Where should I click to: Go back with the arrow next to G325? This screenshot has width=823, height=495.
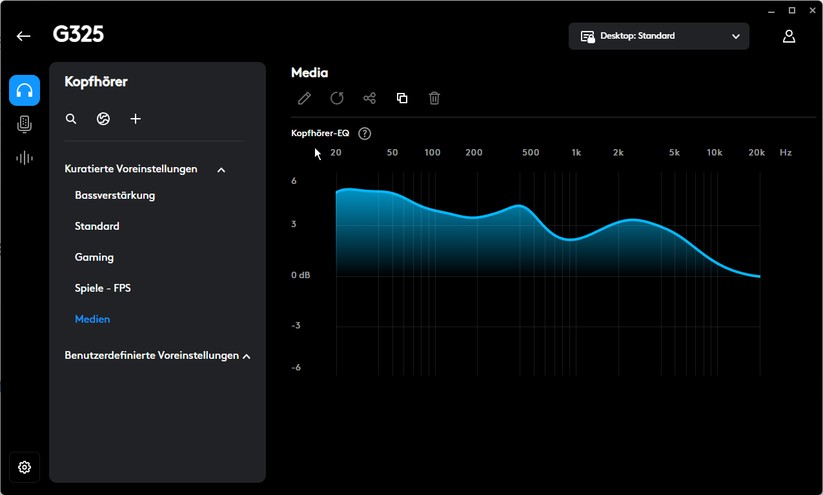(23, 36)
